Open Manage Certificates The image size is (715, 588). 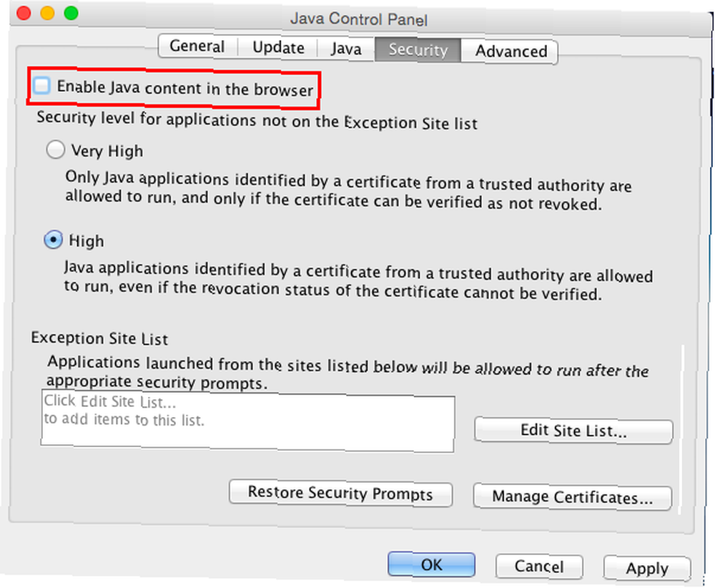tap(572, 496)
